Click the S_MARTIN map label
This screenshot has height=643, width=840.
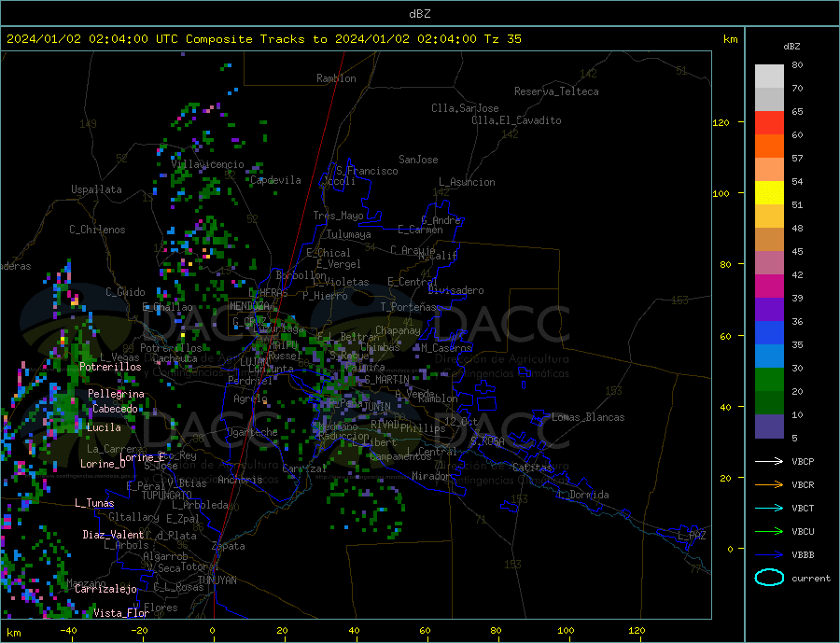point(386,380)
